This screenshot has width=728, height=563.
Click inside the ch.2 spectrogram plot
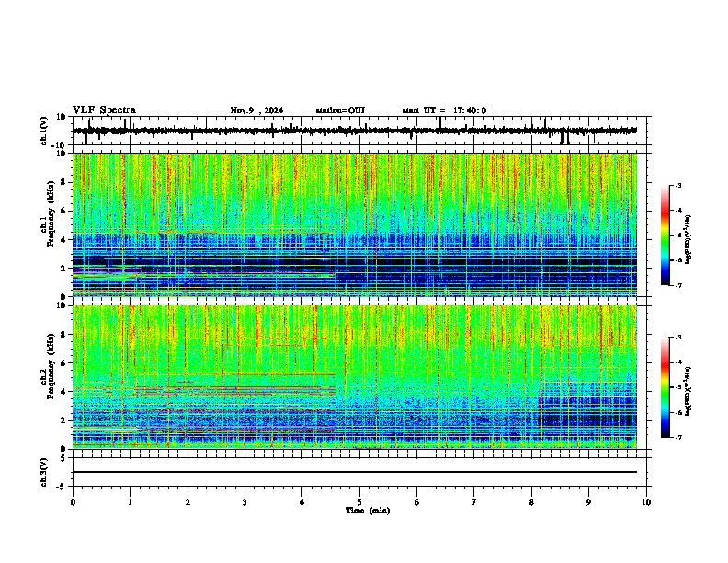(355, 377)
